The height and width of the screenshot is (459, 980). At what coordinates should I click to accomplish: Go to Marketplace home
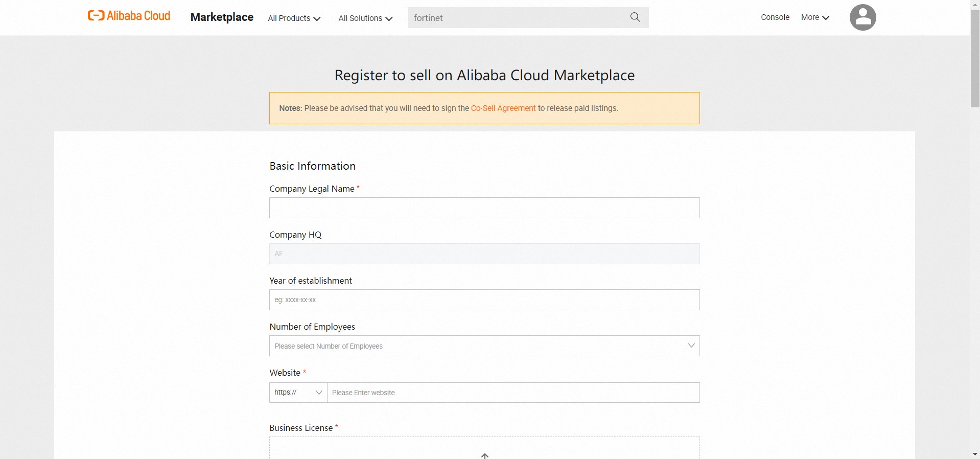[222, 17]
